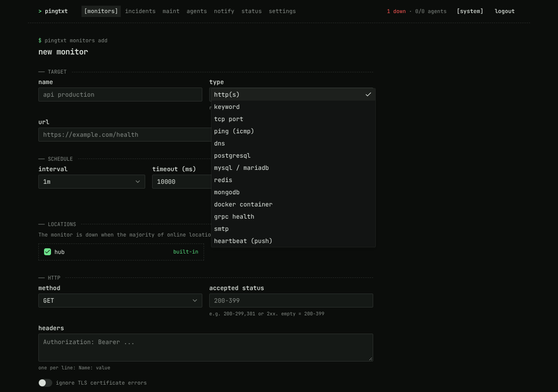Select grpc health monitor type

click(293, 216)
